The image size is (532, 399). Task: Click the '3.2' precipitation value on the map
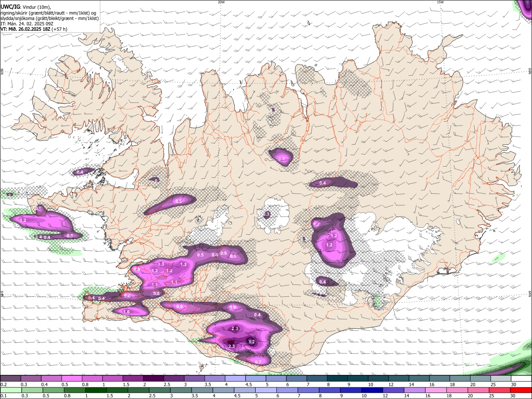point(251,342)
